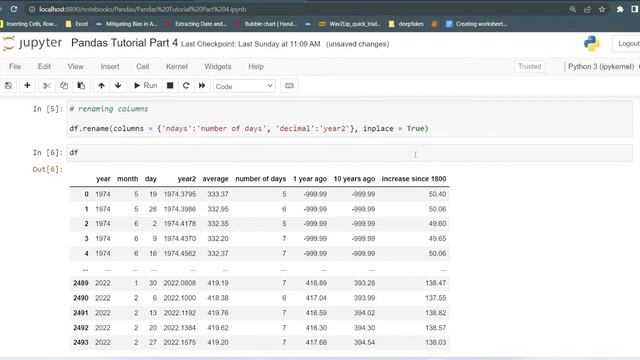Click cell value 1974.3795
The width and height of the screenshot is (640, 360).
(180, 194)
